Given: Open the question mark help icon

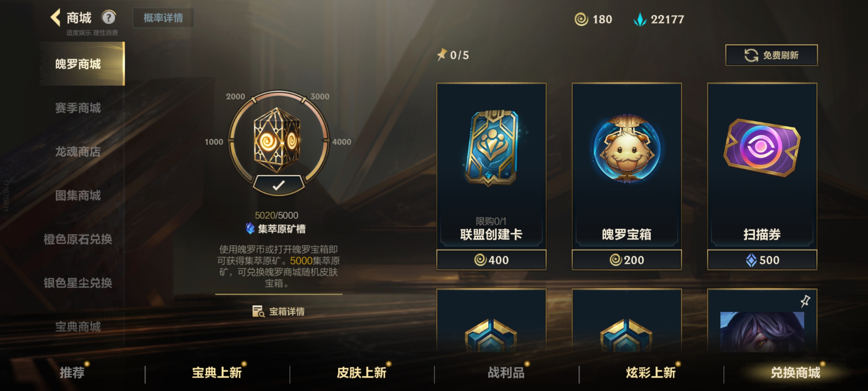Looking at the screenshot, I should 109,17.
